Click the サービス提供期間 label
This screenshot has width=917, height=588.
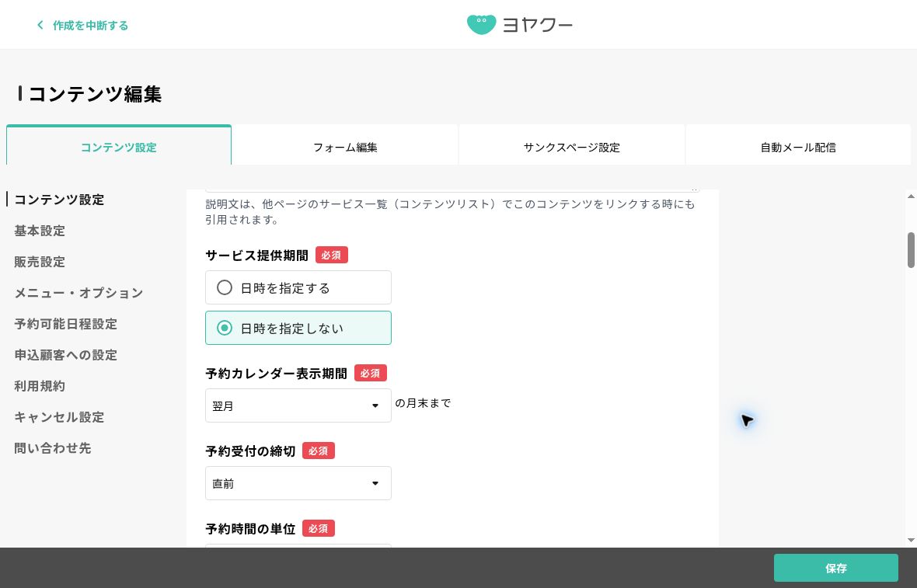(256, 256)
